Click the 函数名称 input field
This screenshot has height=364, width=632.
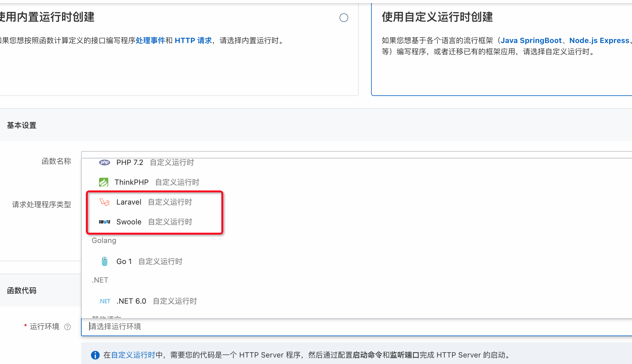click(357, 154)
